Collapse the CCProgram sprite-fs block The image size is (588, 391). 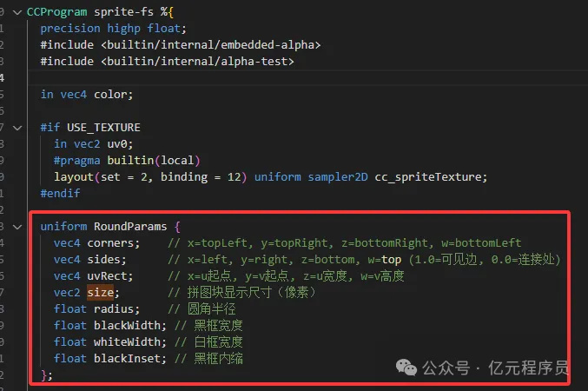click(x=17, y=12)
